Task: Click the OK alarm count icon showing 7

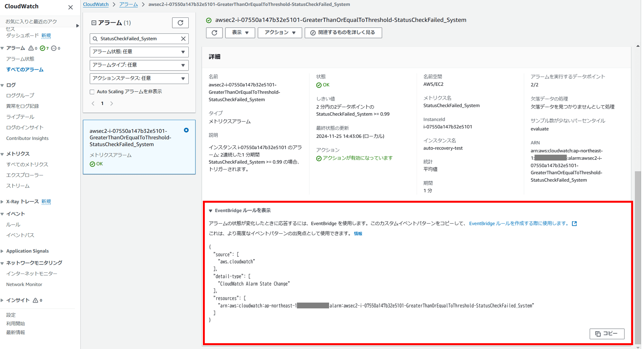Action: pos(43,48)
